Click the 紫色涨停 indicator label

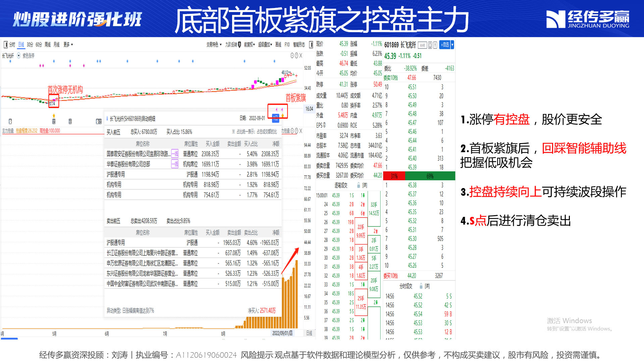point(29,56)
